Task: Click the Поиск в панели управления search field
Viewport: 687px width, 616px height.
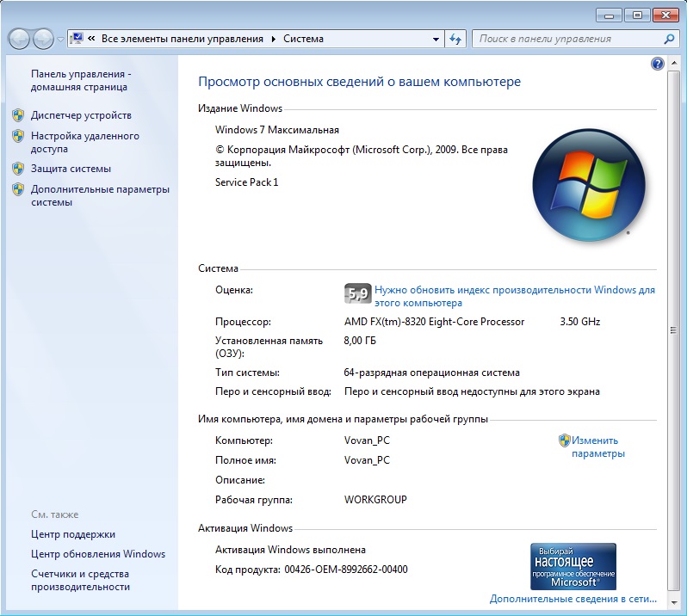Action: [x=566, y=39]
